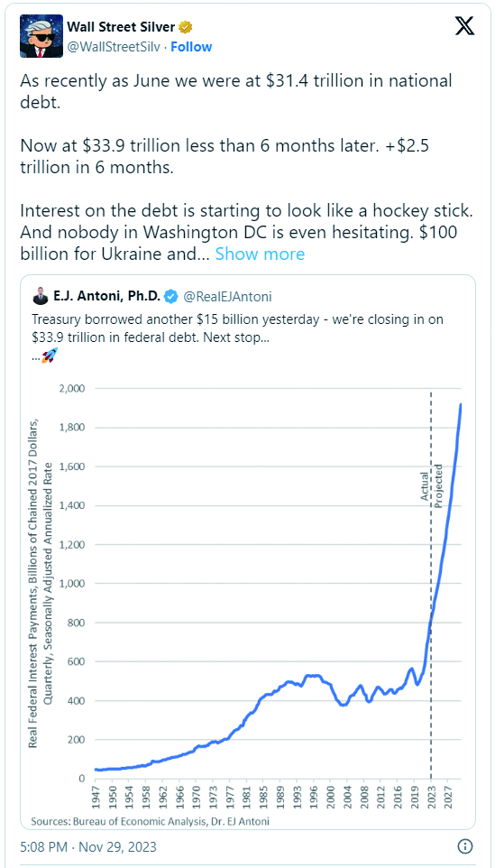Click the chart sources caption
The image size is (495, 868).
(x=150, y=821)
